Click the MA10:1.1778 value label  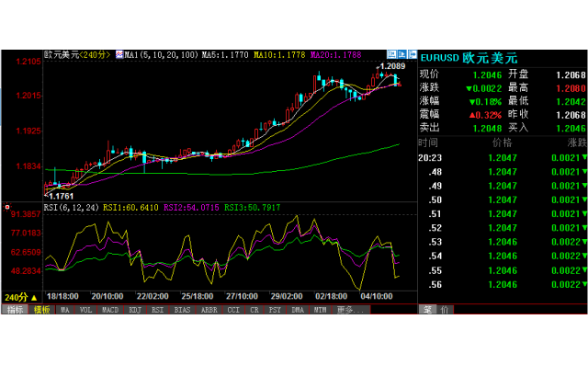(x=279, y=55)
